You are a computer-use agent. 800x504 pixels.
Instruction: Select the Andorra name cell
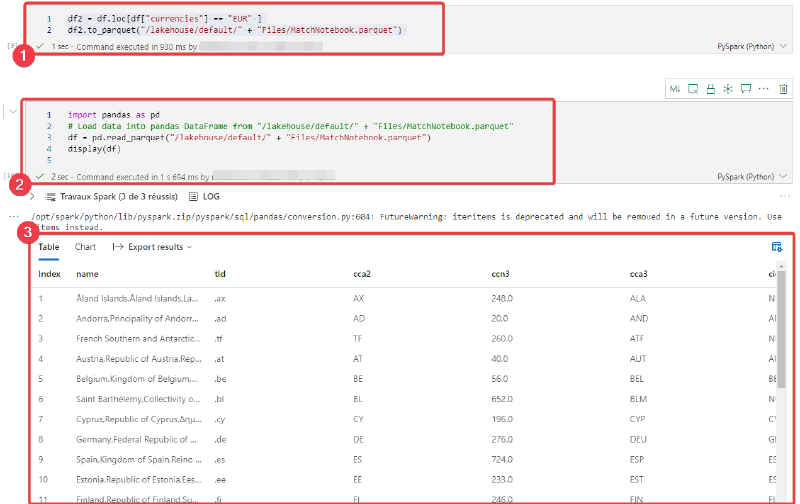pyautogui.click(x=137, y=318)
